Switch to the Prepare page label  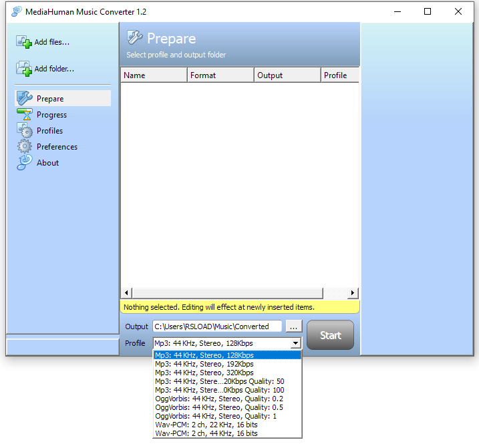click(x=50, y=99)
